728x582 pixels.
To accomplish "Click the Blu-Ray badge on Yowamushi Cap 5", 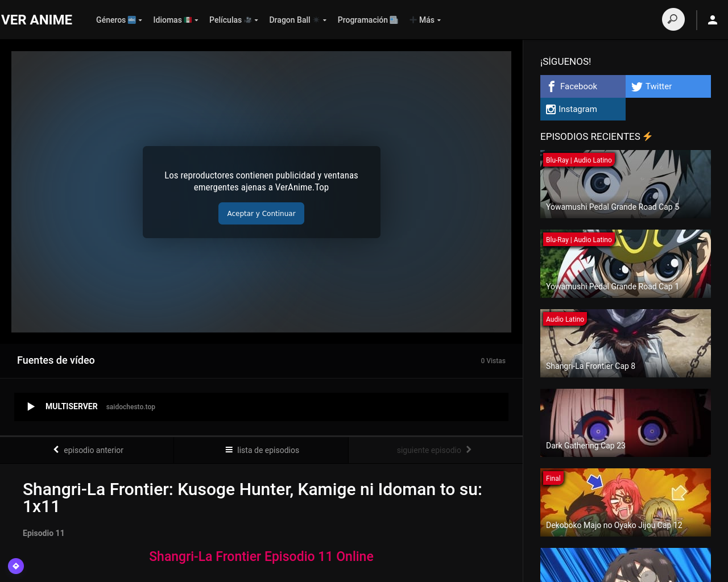I will point(579,160).
